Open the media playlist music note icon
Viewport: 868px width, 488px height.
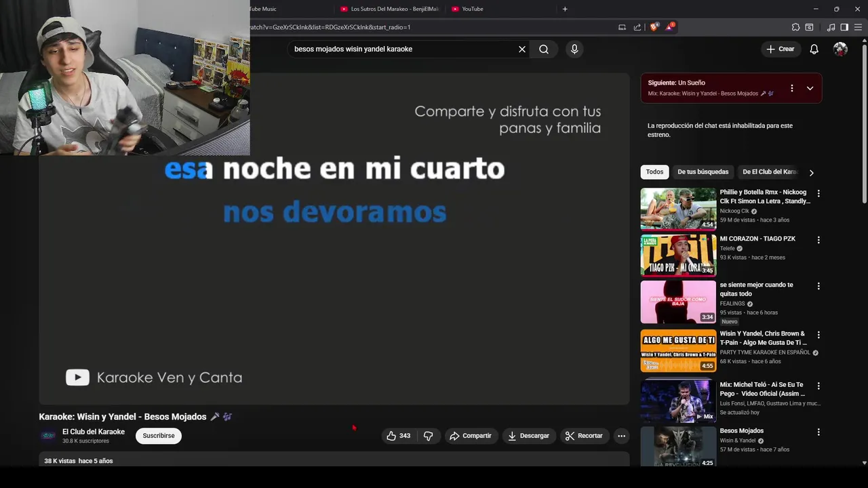click(831, 27)
